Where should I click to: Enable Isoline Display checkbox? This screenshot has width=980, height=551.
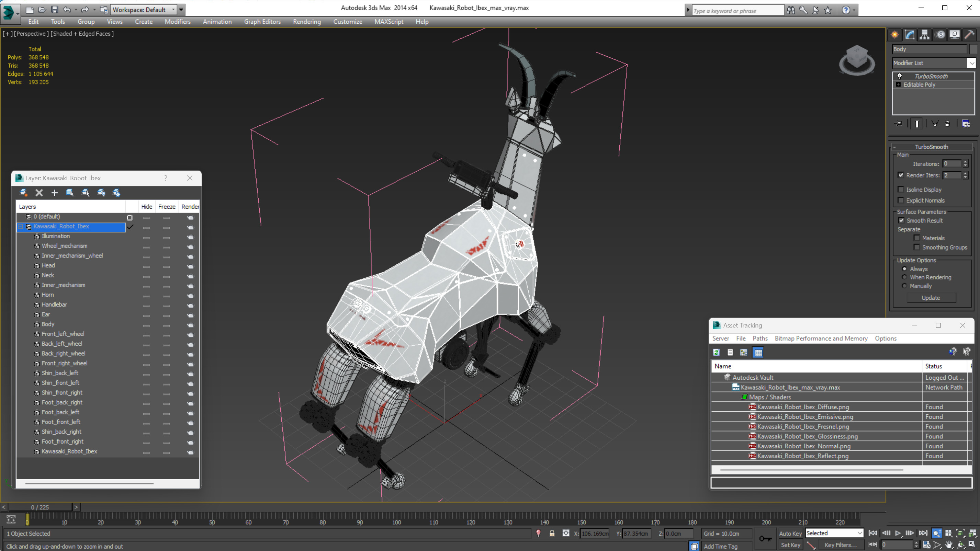[x=901, y=190]
